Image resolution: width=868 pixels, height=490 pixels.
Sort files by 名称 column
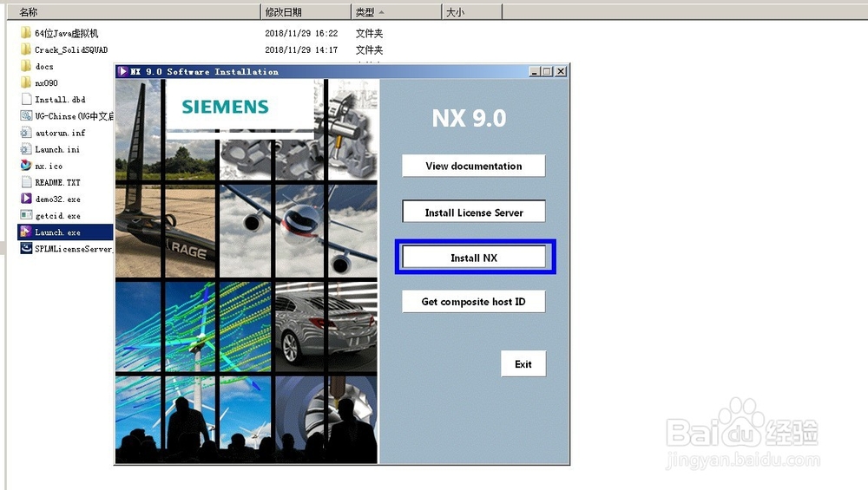[134, 11]
